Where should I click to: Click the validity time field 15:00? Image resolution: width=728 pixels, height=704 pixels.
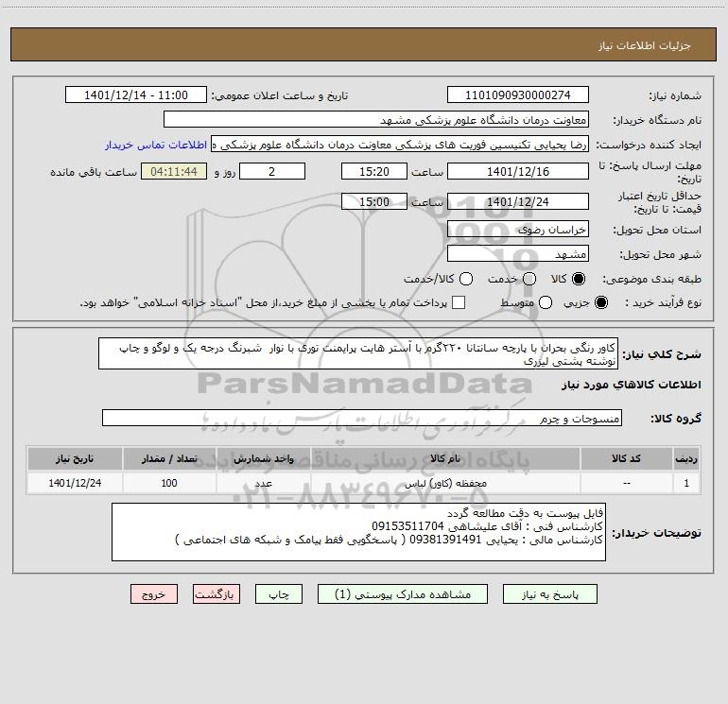click(x=374, y=201)
